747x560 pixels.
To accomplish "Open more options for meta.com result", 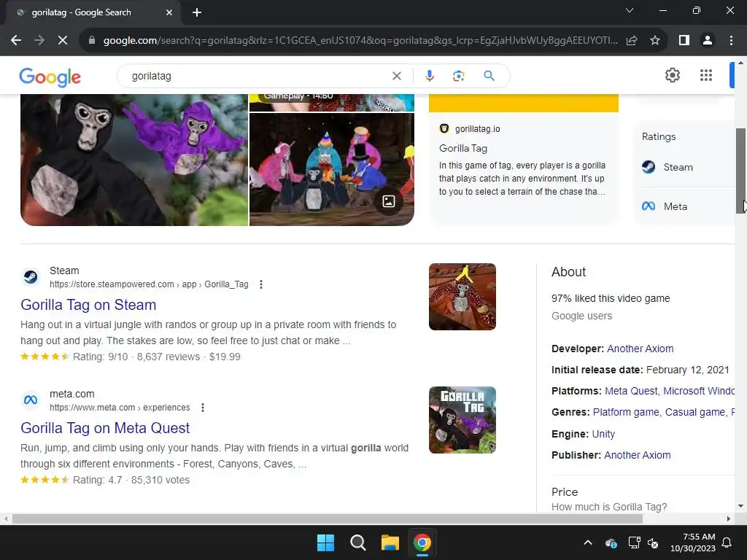I will 203,408.
